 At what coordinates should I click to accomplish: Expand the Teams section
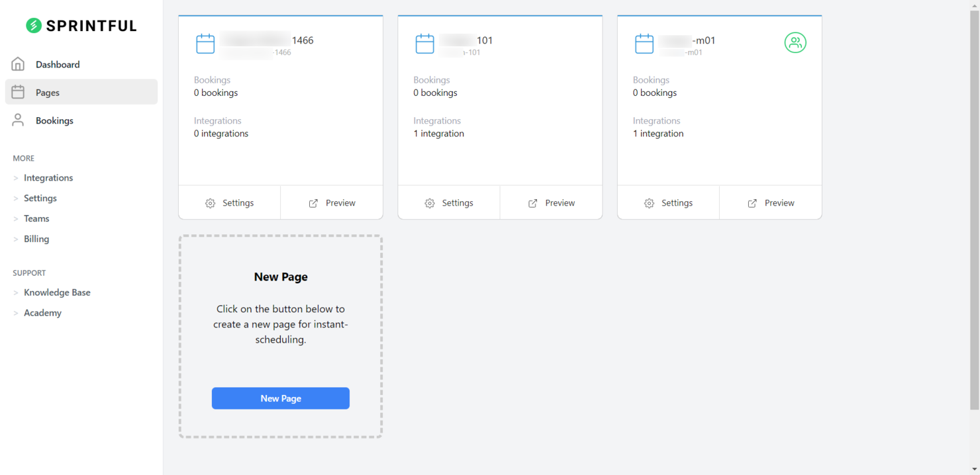36,218
